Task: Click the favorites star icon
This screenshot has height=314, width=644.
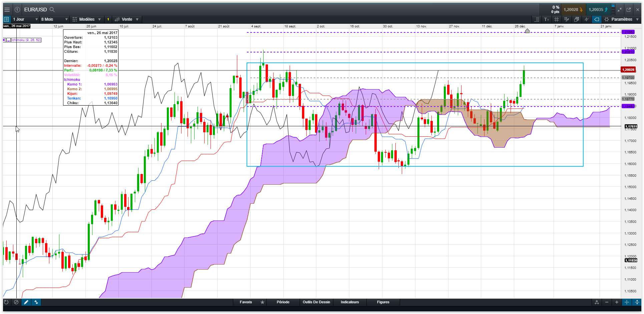Action: pyautogui.click(x=263, y=302)
